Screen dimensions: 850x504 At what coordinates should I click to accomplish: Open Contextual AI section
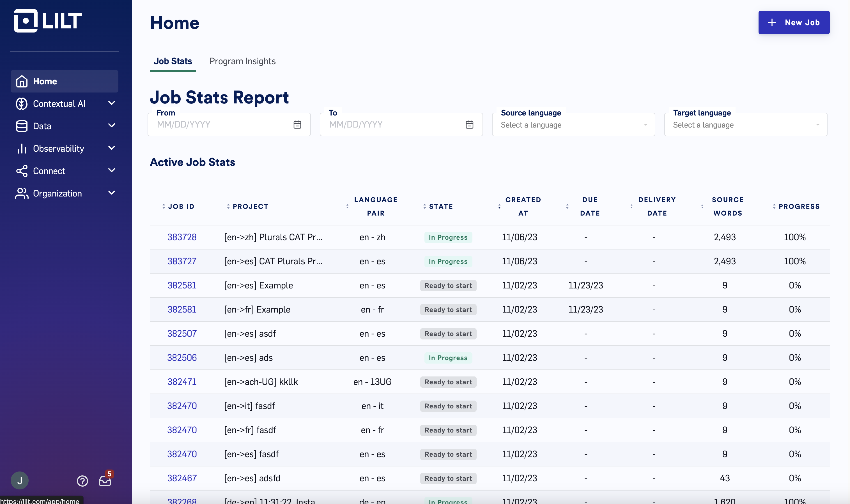pyautogui.click(x=65, y=103)
